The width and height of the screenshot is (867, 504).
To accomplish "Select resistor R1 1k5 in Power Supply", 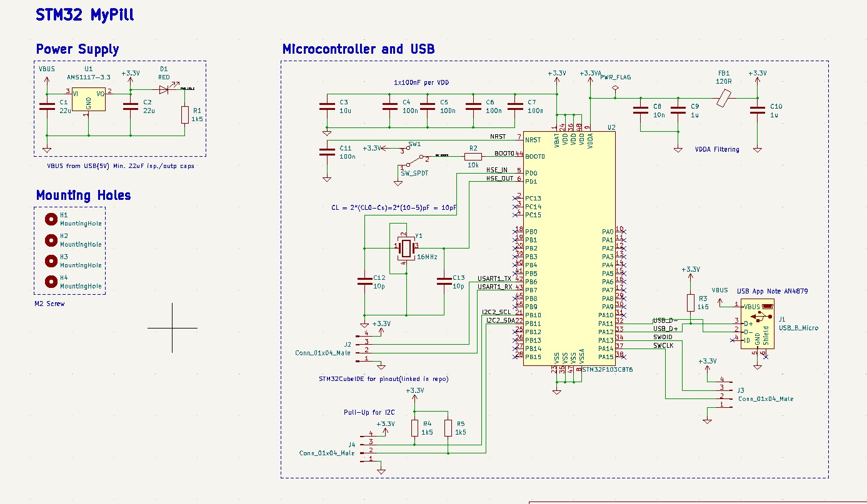I will coord(185,115).
